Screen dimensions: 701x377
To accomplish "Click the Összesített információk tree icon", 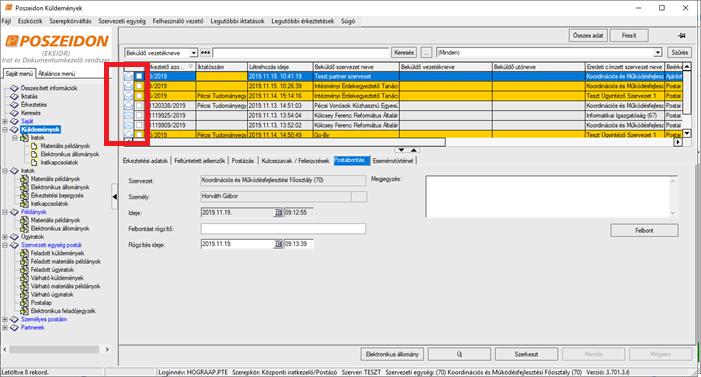I will (x=14, y=88).
